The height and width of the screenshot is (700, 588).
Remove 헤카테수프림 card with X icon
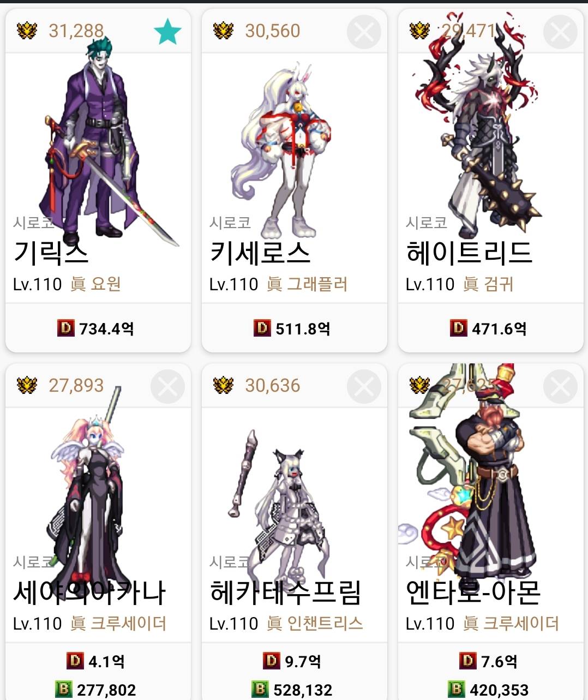364,386
